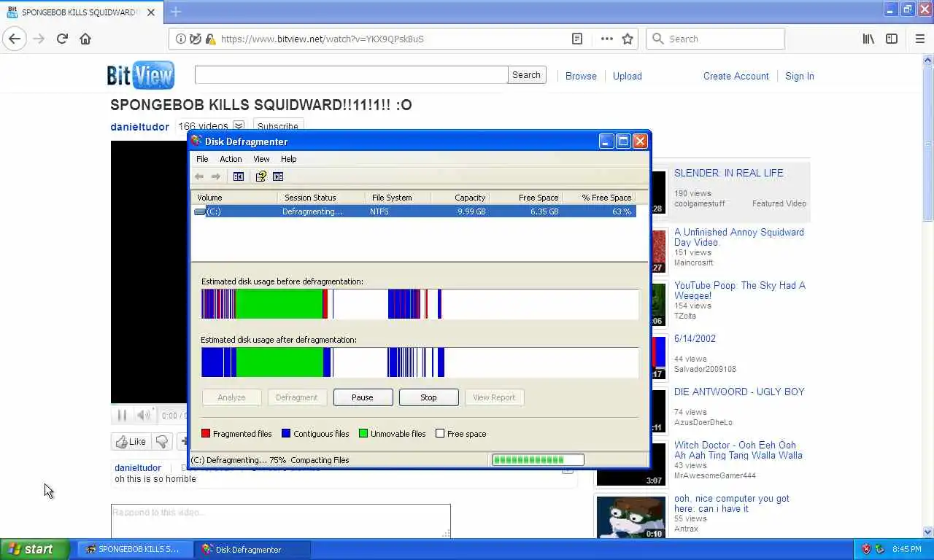Click the browser address bar URL

point(322,39)
